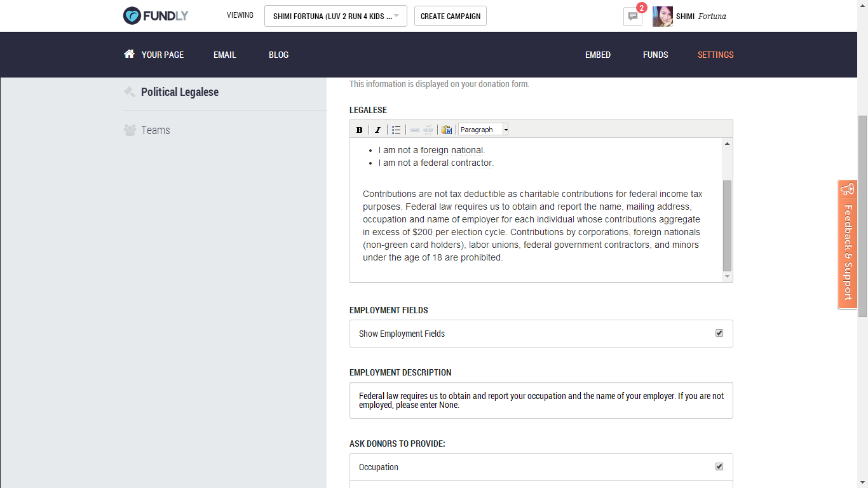Click the Legalese editor scrollbar thumb

(728, 226)
